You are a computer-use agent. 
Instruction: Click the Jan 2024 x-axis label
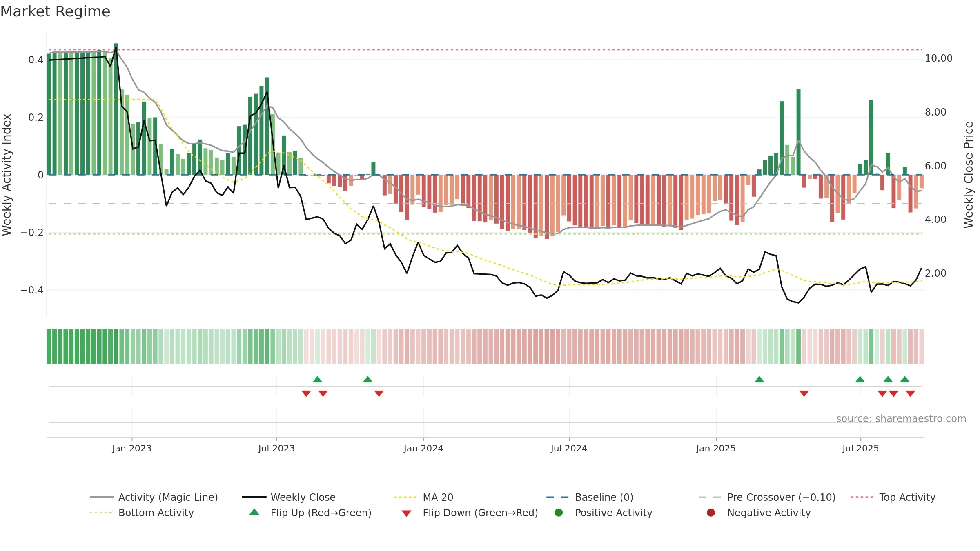pos(423,449)
